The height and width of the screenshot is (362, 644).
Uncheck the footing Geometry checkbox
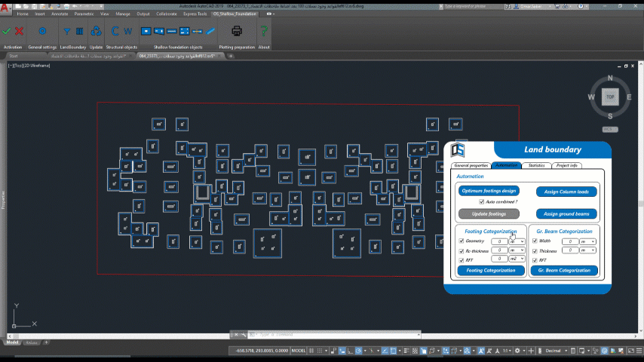462,241
